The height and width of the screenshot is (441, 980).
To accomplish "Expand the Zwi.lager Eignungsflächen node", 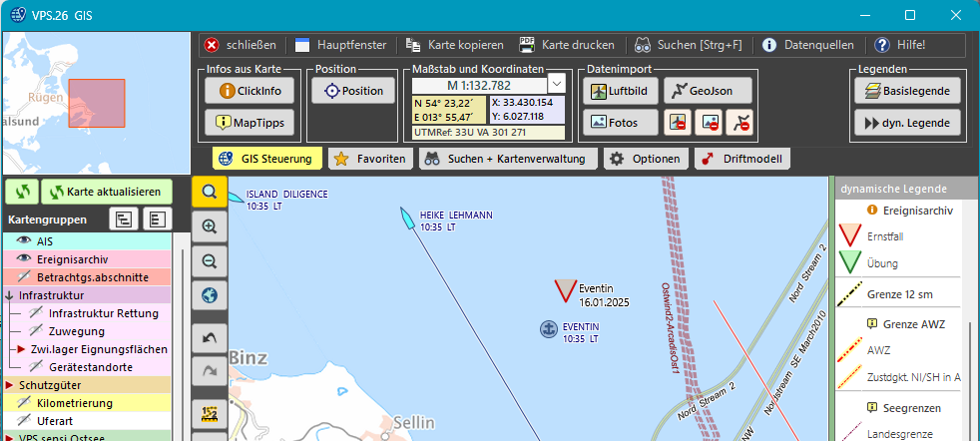I will tap(21, 349).
